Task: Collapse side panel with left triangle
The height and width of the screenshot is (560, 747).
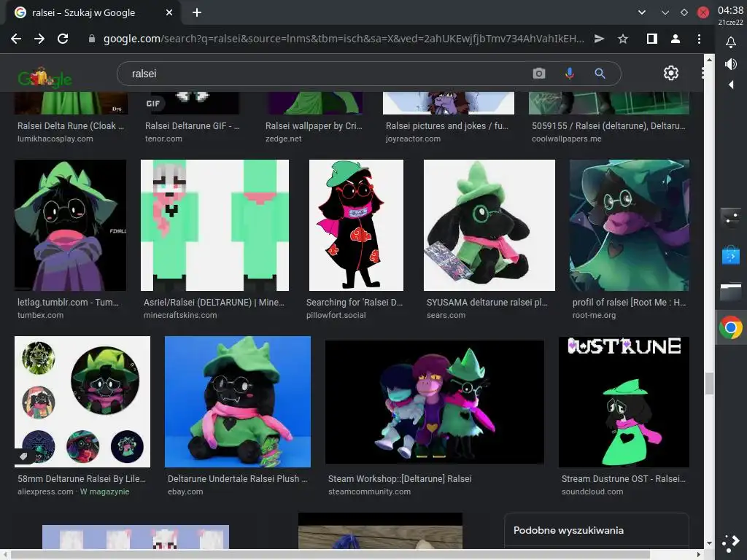Action: click(x=731, y=85)
